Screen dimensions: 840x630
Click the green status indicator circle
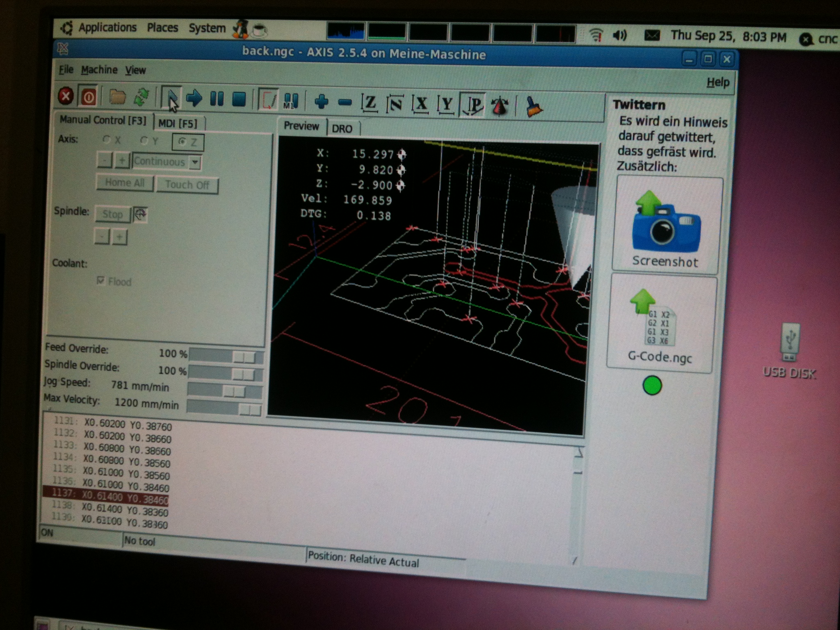pyautogui.click(x=652, y=385)
